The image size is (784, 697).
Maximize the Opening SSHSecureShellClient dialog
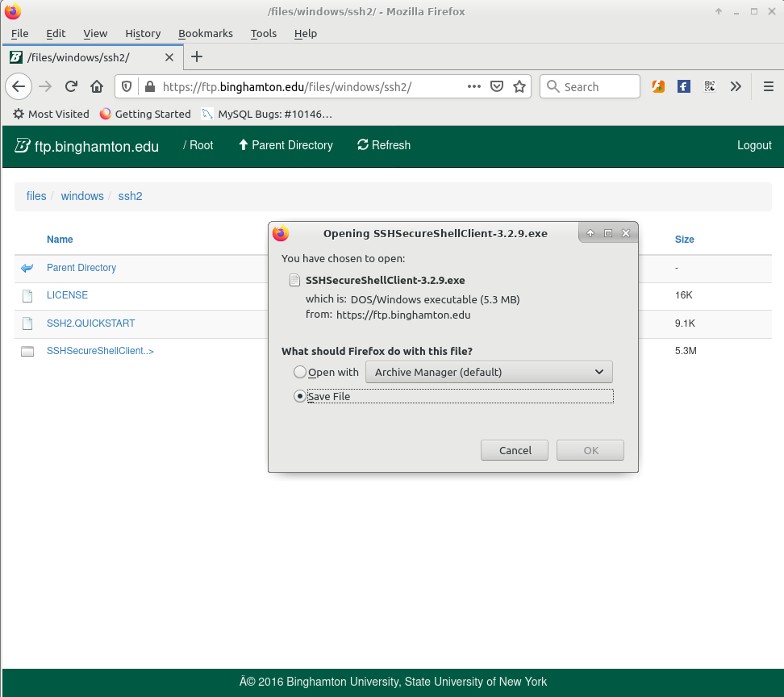click(608, 233)
